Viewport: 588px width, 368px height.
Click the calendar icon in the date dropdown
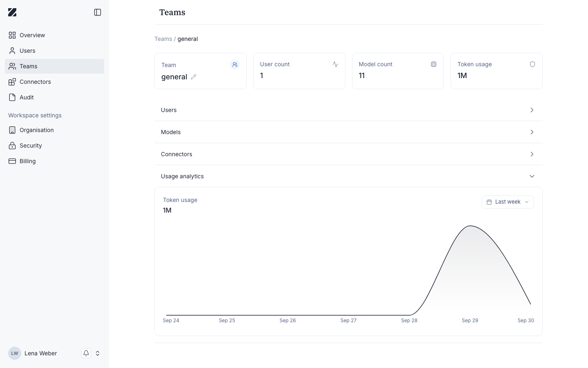tap(489, 202)
